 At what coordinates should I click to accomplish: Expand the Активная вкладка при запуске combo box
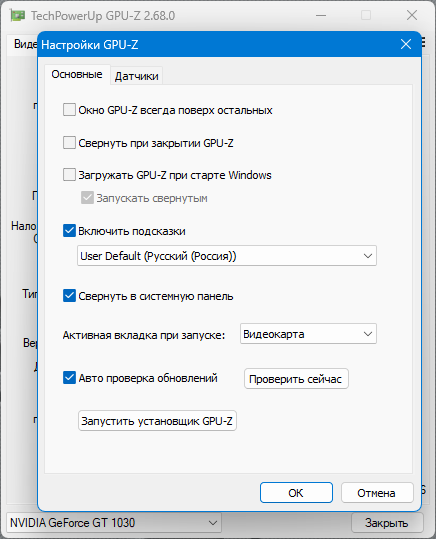tap(308, 334)
